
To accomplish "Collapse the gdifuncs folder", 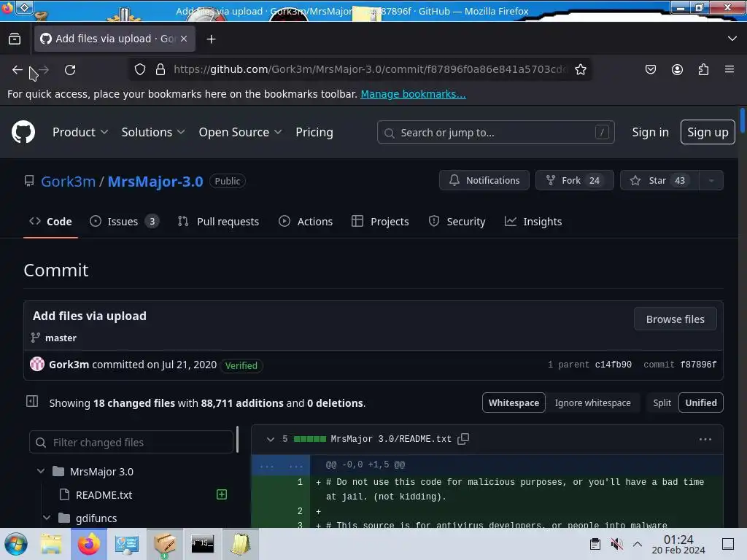I will pyautogui.click(x=47, y=518).
